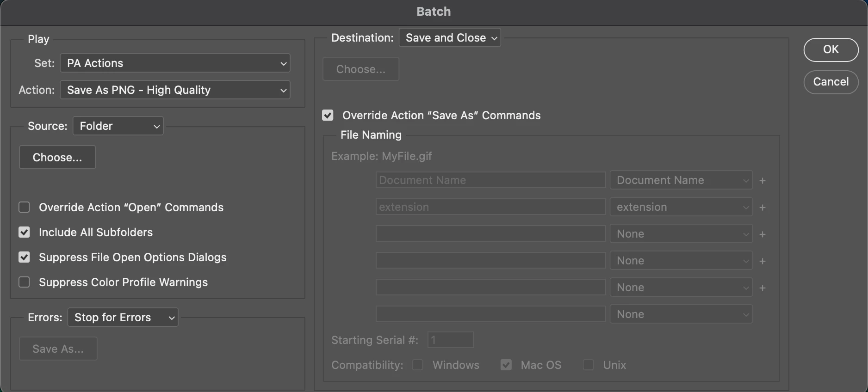868x392 pixels.
Task: Change the Destination dropdown from Save and Close
Action: 450,38
